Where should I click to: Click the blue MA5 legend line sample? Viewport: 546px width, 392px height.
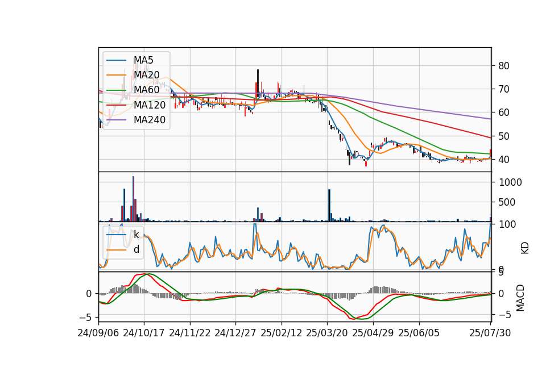point(116,61)
